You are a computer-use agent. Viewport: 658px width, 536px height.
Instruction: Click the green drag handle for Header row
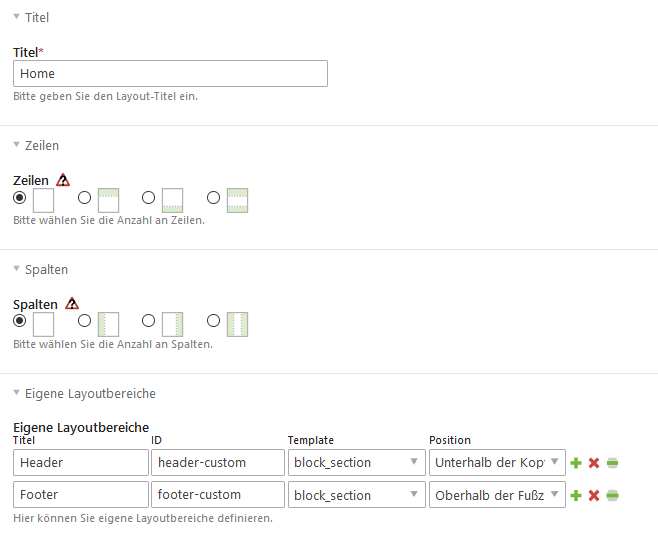(612, 463)
